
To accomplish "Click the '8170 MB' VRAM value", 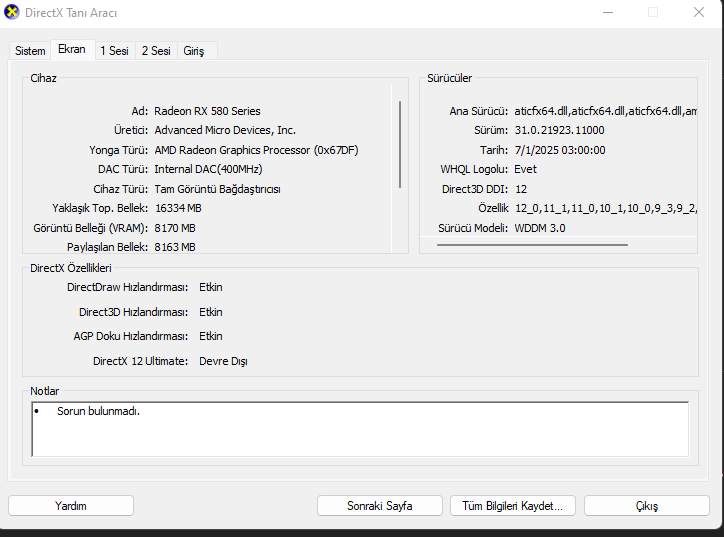I will (x=175, y=228).
